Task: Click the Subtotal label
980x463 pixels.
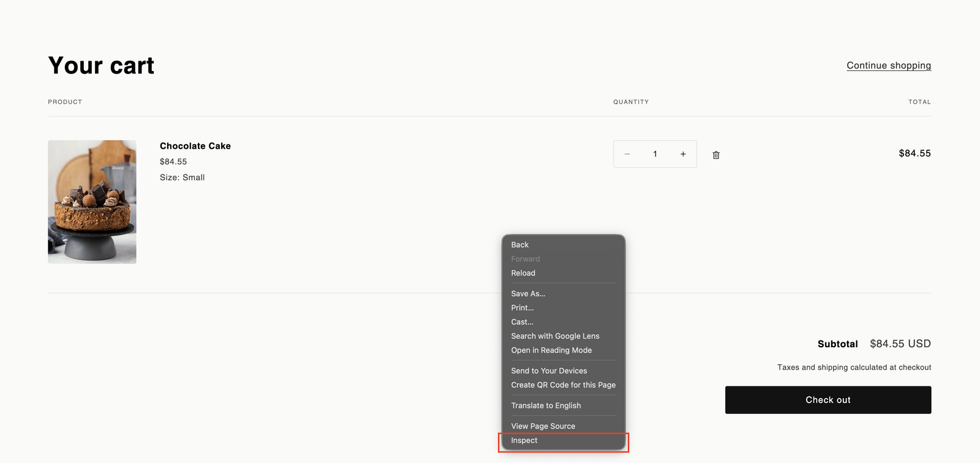Action: pos(838,344)
